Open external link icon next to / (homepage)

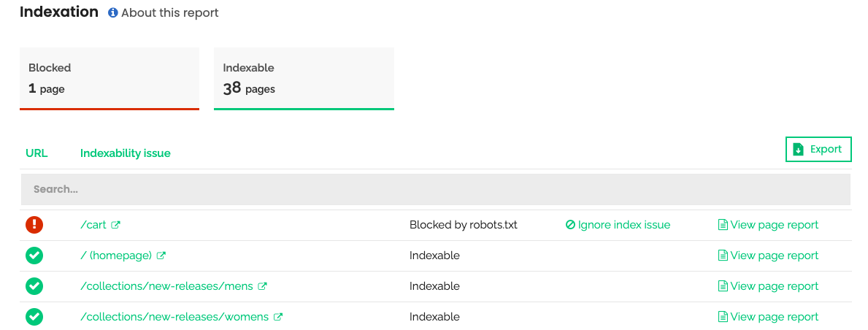pyautogui.click(x=161, y=256)
